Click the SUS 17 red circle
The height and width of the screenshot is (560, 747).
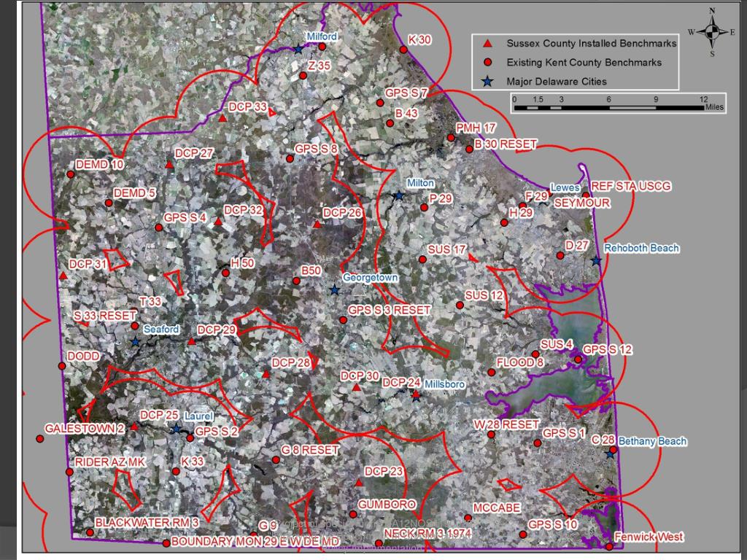422,260
